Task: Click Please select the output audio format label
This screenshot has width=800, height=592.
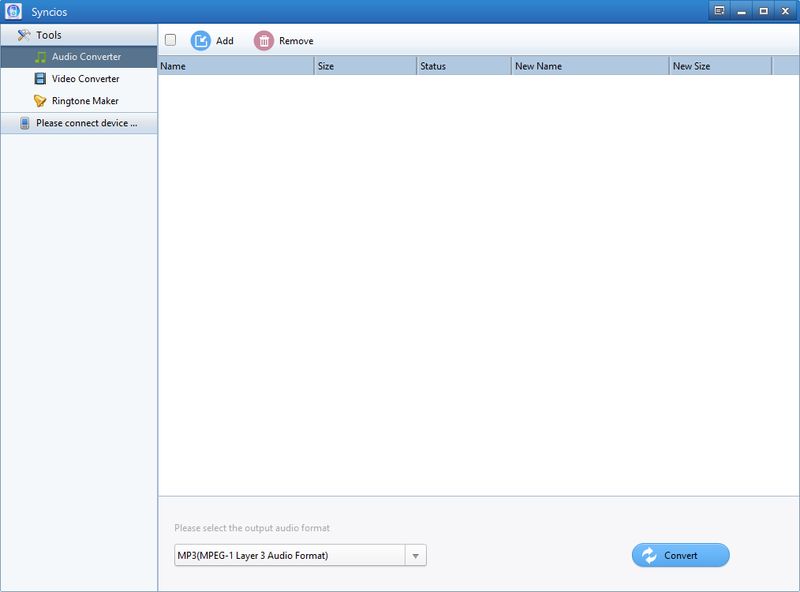Action: pos(252,528)
